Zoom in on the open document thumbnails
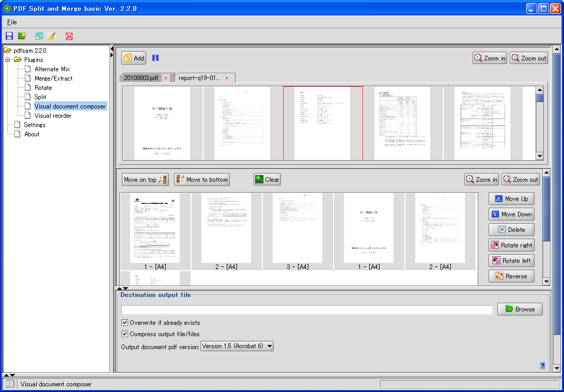This screenshot has width=564, height=392. [489, 58]
